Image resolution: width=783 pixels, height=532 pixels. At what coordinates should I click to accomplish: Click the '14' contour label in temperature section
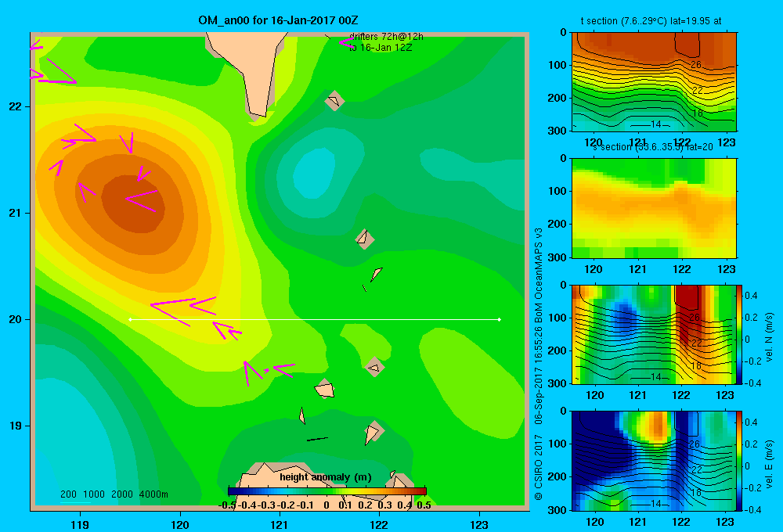point(655,124)
